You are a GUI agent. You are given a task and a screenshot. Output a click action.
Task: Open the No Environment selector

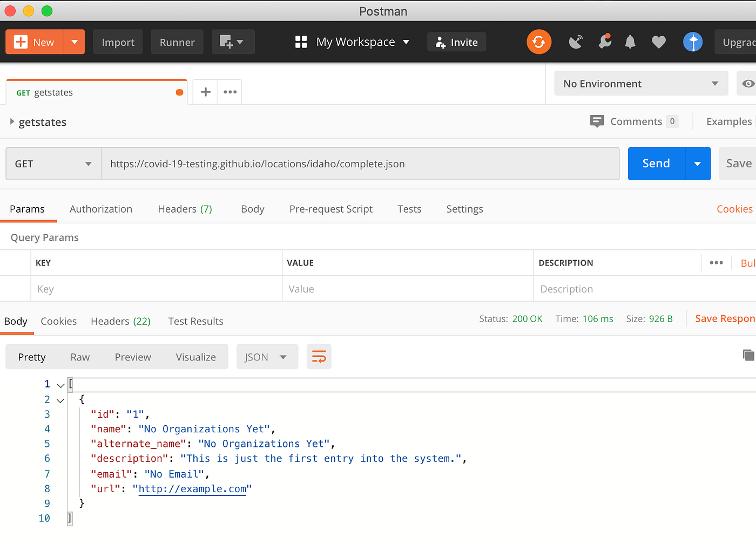pos(641,84)
